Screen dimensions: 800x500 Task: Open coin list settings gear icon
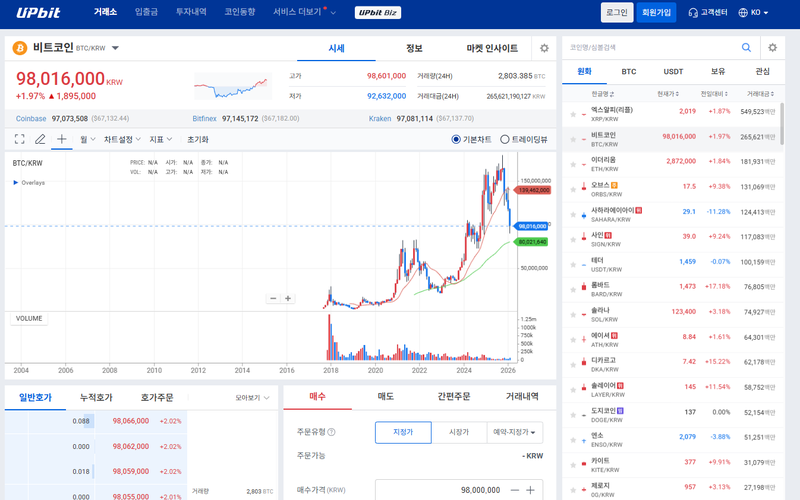[x=772, y=47]
